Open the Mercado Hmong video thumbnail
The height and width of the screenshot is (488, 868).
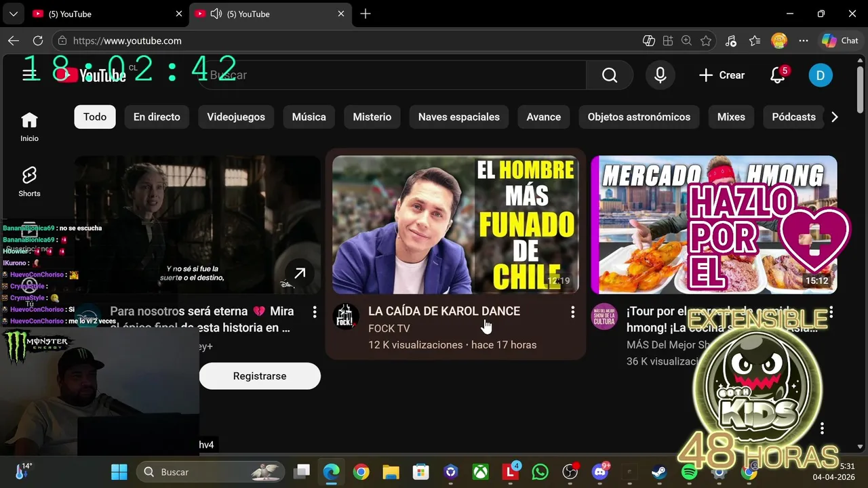714,225
